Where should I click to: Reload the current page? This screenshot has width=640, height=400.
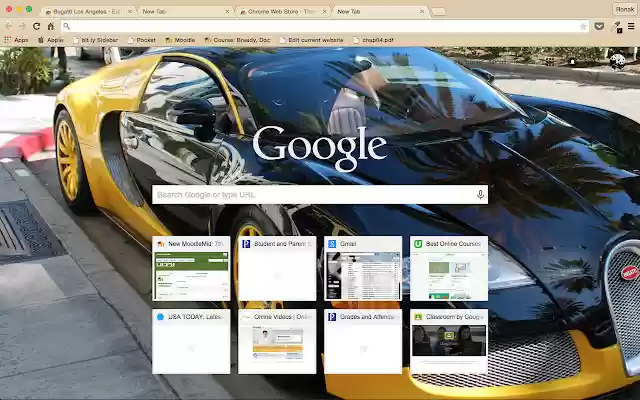click(36, 26)
